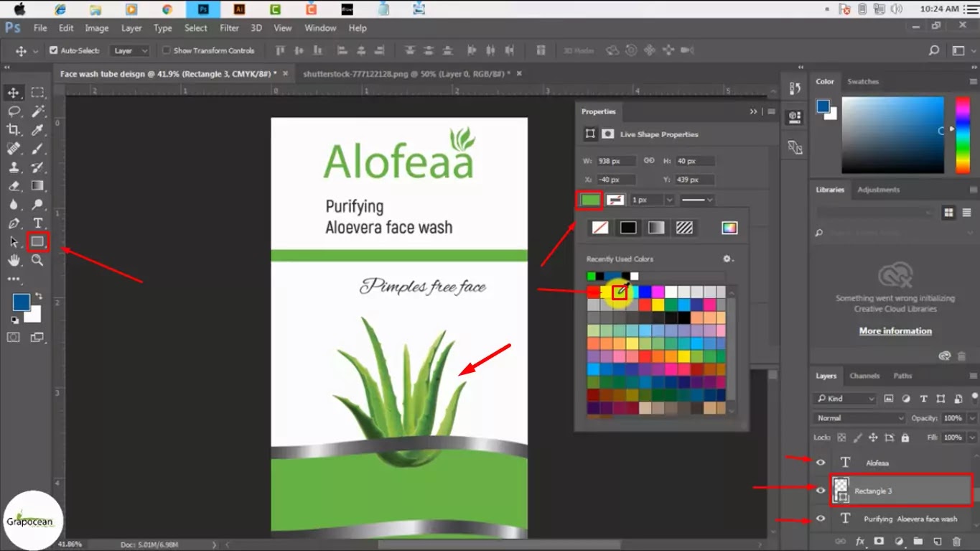
Task: Switch to the Channels tab
Action: (x=864, y=375)
